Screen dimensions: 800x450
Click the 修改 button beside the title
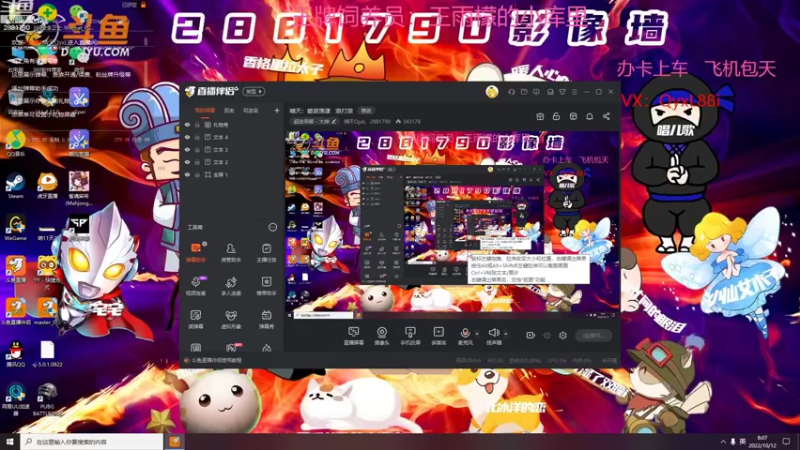(x=366, y=110)
